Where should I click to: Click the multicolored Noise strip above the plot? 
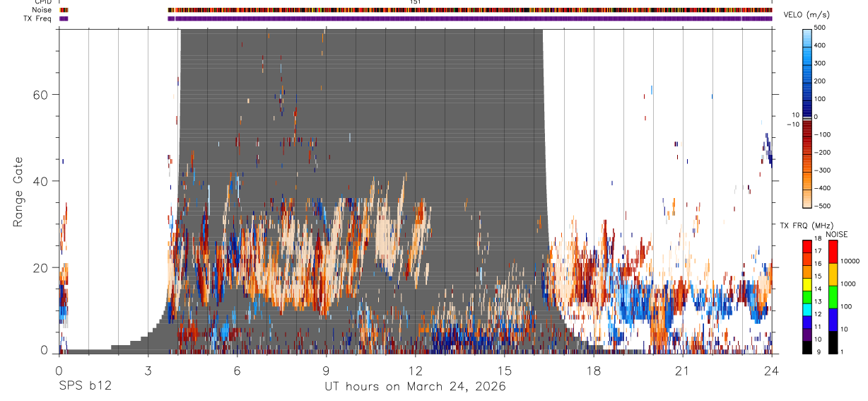[470, 10]
